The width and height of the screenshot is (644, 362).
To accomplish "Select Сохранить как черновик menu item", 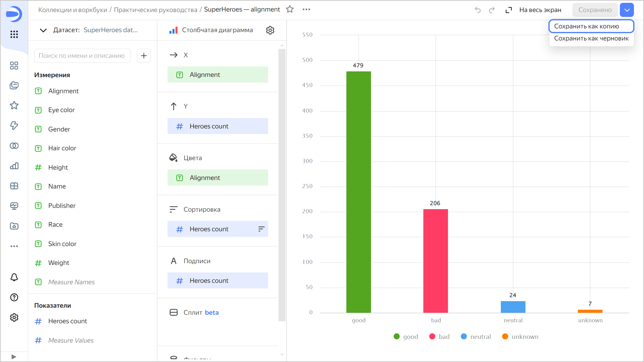I will (x=591, y=38).
